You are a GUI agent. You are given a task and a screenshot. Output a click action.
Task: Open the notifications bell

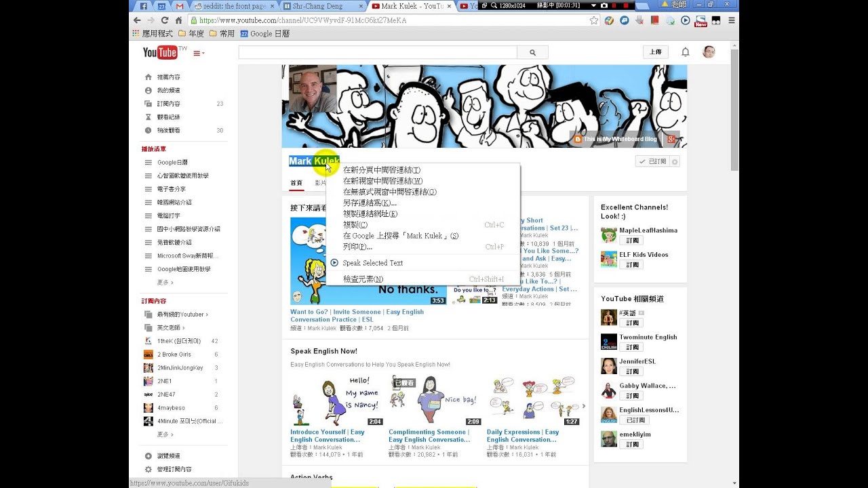tap(685, 52)
